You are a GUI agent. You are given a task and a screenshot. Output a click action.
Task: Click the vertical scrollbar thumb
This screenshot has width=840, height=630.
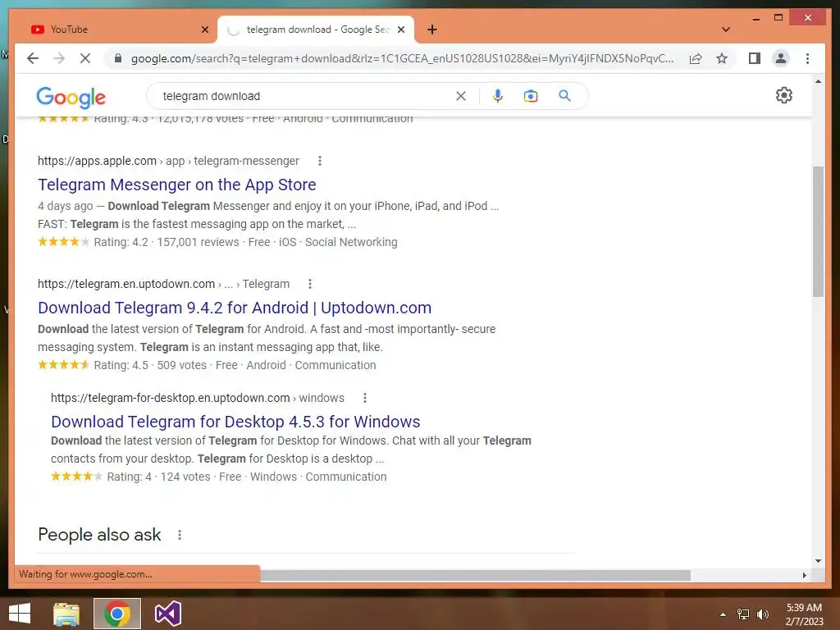click(x=818, y=231)
